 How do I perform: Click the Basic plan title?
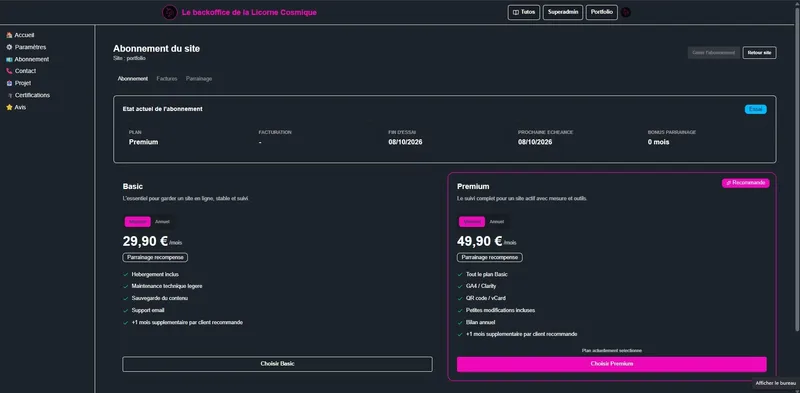coord(133,187)
